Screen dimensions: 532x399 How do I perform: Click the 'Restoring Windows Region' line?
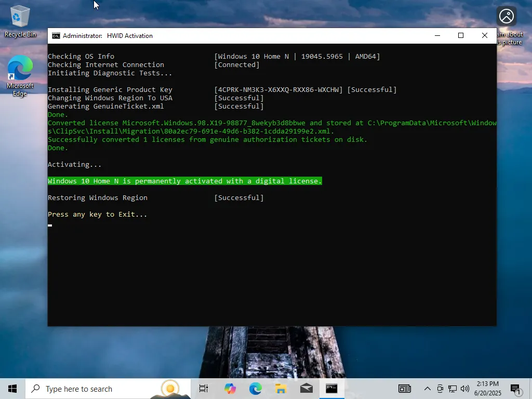pos(156,198)
